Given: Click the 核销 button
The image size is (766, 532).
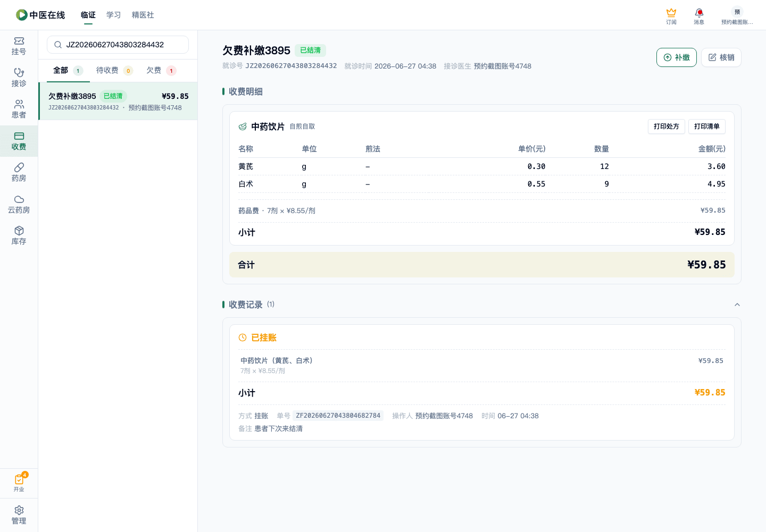Looking at the screenshot, I should [721, 57].
